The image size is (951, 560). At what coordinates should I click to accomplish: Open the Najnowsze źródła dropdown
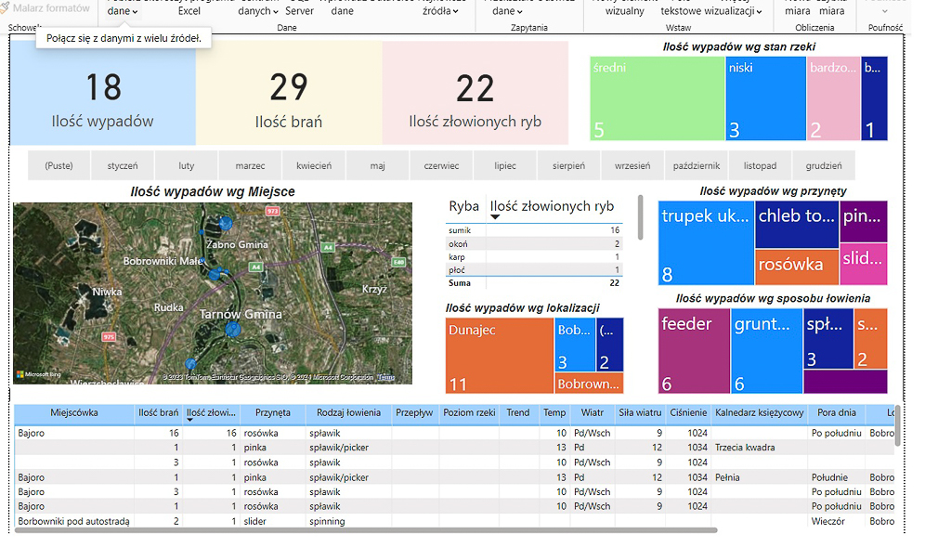440,11
